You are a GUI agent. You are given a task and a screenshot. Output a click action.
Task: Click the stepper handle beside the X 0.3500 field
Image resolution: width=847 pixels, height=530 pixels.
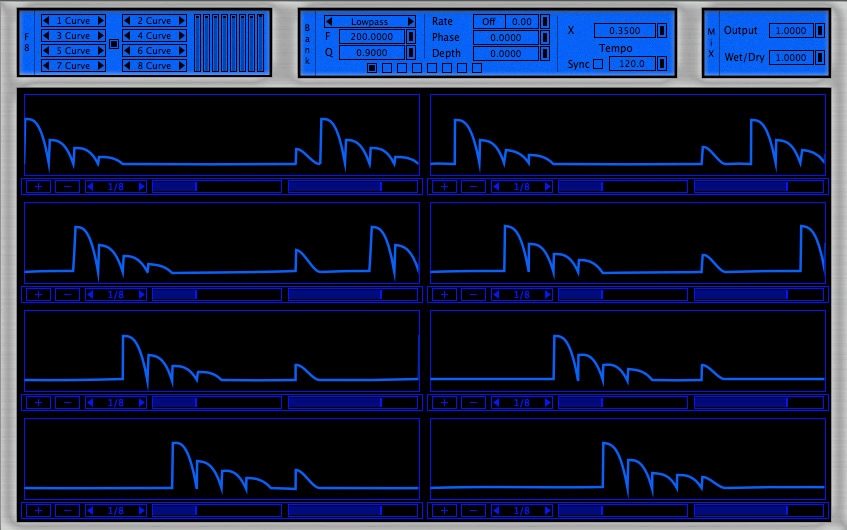(662, 31)
